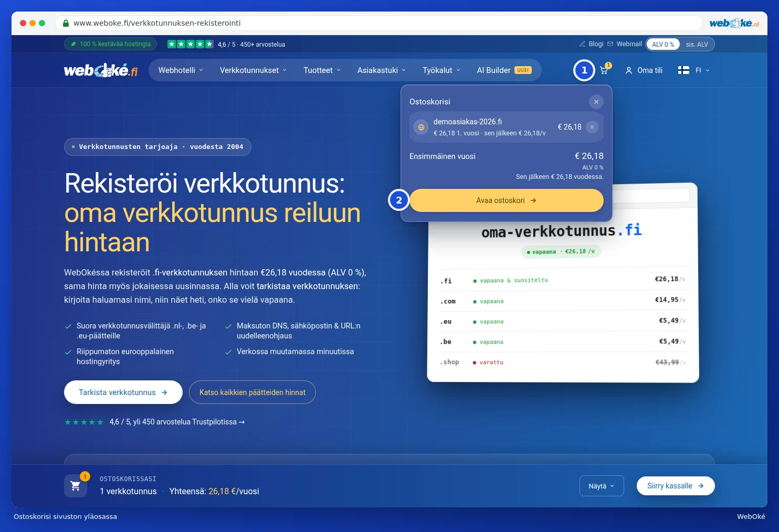
Task: Open the shopping cart icon in the header
Action: (604, 70)
